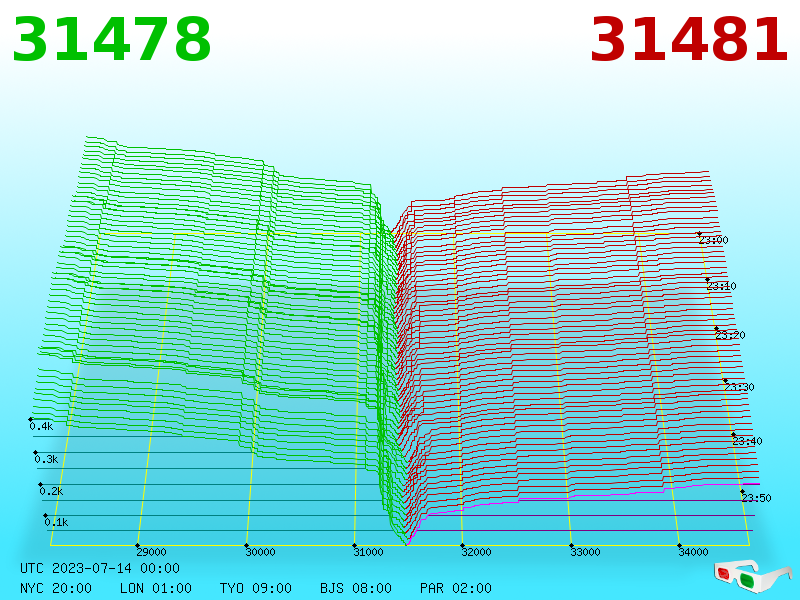Click the NYC 20:00 clock
The height and width of the screenshot is (600, 800).
coord(56,588)
